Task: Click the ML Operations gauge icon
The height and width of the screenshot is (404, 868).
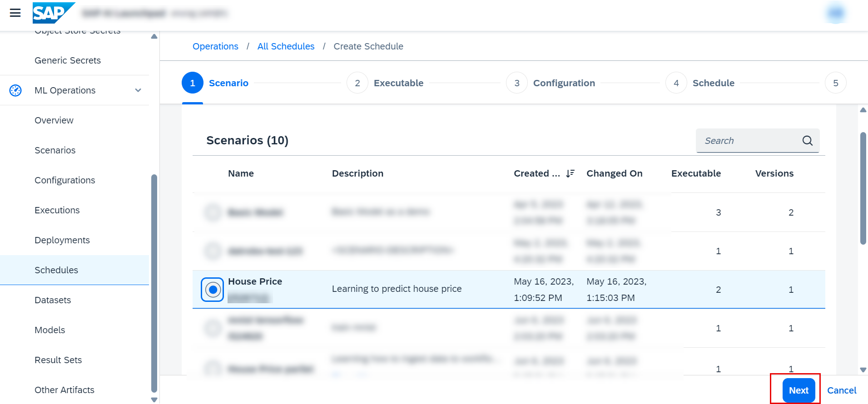Action: (15, 90)
